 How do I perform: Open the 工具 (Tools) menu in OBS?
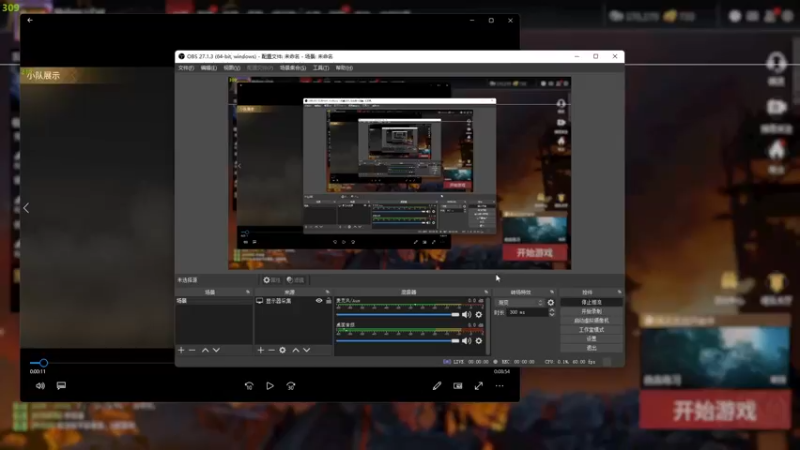(x=320, y=68)
